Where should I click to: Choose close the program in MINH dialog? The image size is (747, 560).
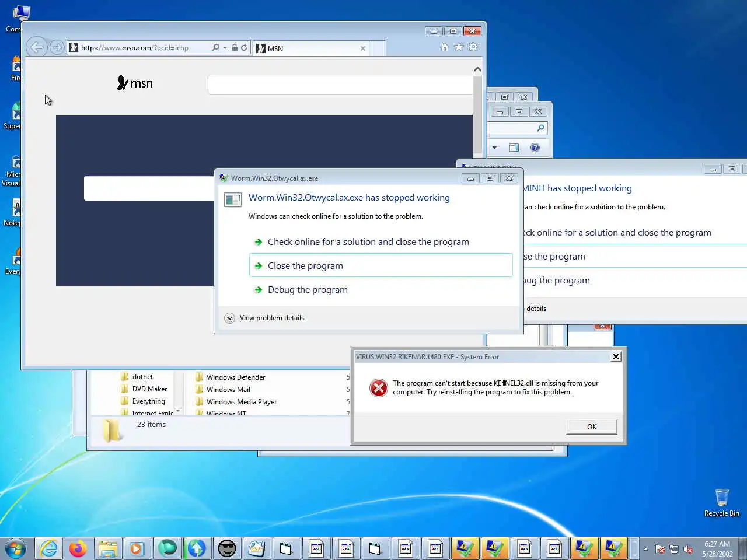634,256
